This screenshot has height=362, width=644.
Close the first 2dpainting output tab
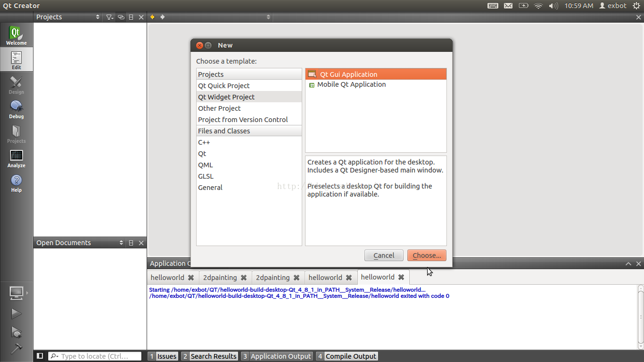(244, 278)
